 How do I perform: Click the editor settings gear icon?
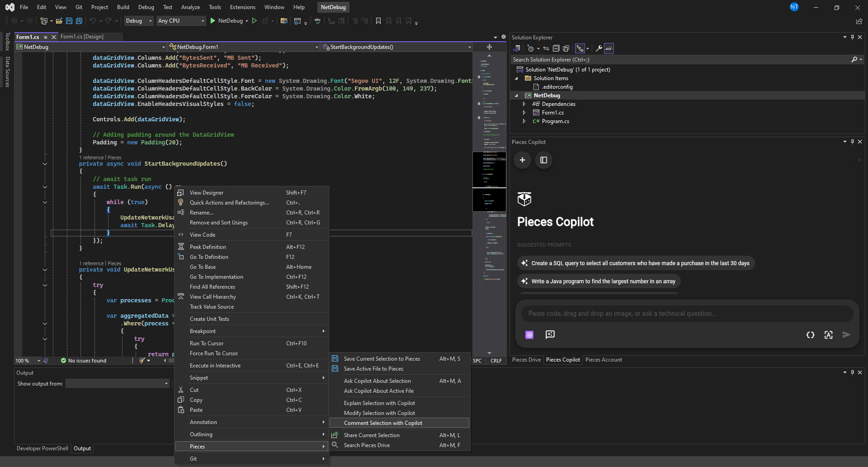pyautogui.click(x=504, y=37)
